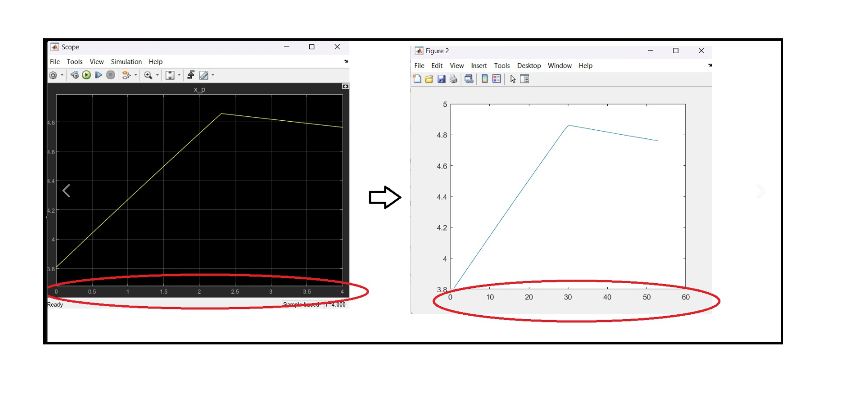This screenshot has width=868, height=400.
Task: Expand the measurements ruler dropdown arrow
Action: 213,75
